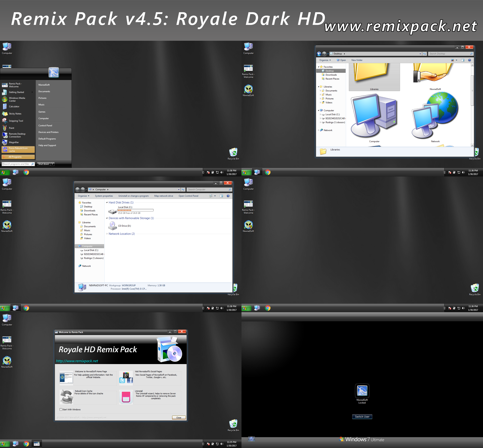The width and height of the screenshot is (483, 448).
Task: Select NiwradSoft Locked user tile
Action: point(362,394)
